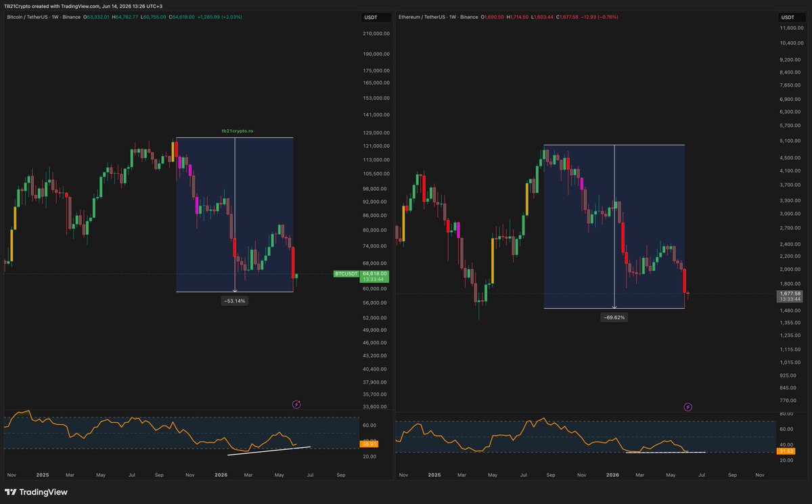Click 770.00 on the Ethereum price axis
The width and height of the screenshot is (812, 504).
(788, 400)
